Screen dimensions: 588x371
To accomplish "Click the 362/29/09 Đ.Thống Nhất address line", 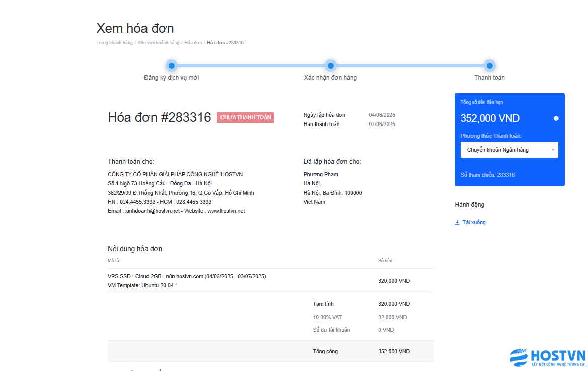I will click(181, 193).
